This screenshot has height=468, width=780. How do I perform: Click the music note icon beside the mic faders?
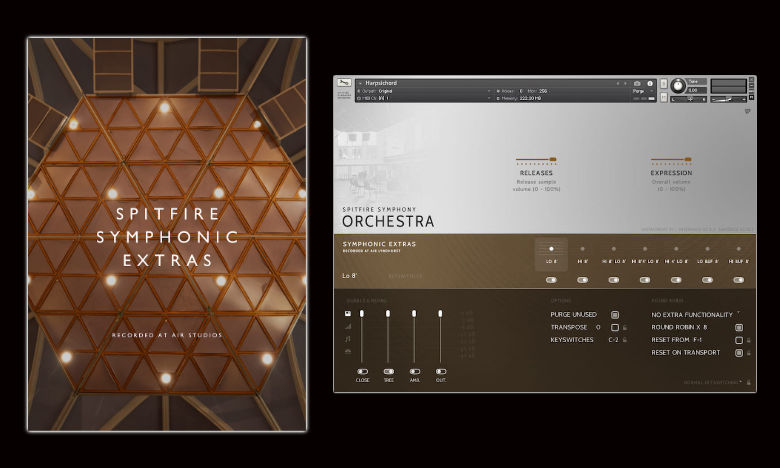point(348,339)
